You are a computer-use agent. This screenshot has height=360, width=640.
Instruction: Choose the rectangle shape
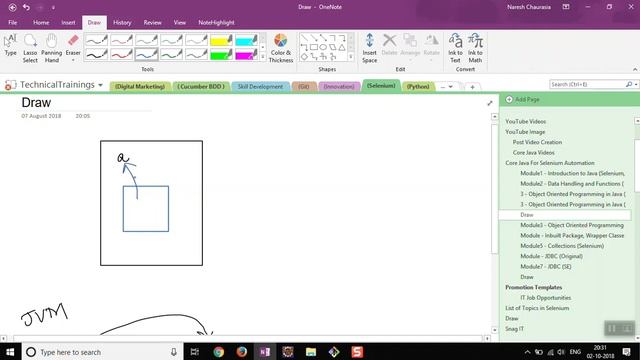pyautogui.click(x=313, y=47)
